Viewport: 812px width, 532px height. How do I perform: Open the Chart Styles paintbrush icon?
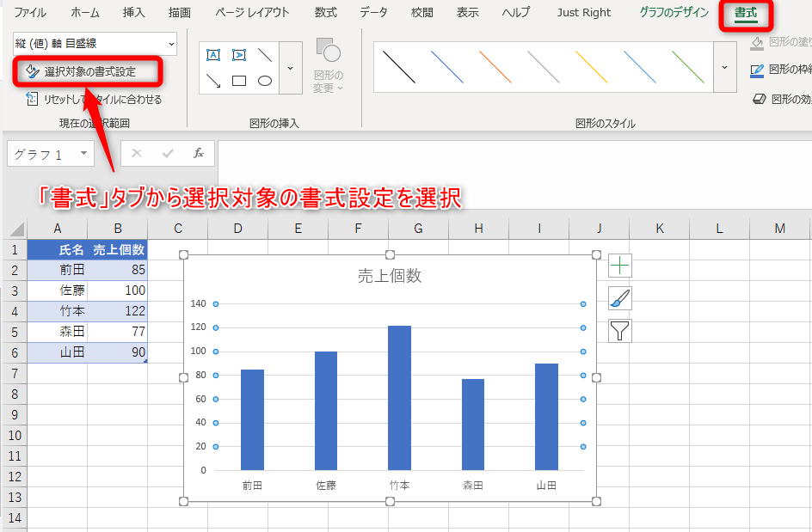[619, 298]
